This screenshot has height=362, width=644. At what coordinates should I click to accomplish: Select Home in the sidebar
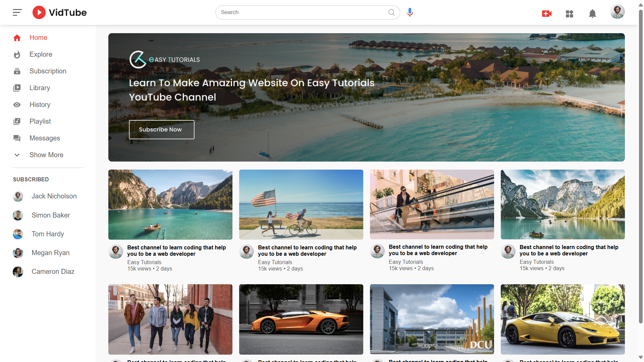(x=38, y=38)
